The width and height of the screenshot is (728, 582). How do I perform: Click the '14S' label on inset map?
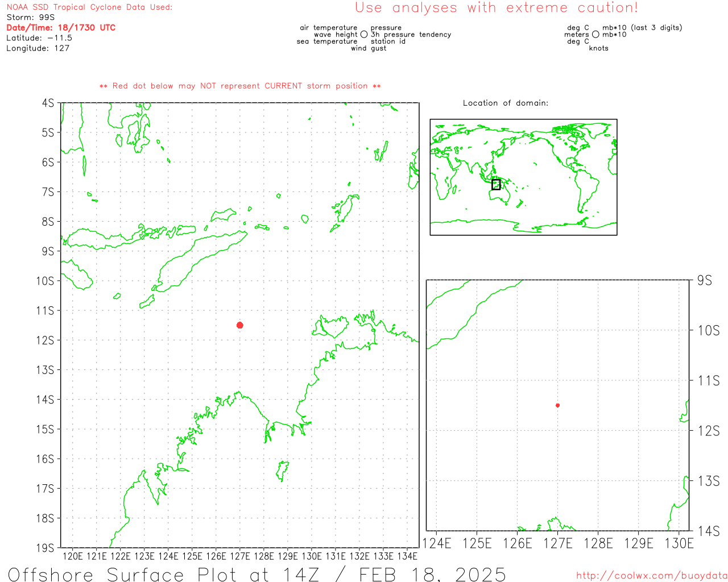(x=708, y=531)
